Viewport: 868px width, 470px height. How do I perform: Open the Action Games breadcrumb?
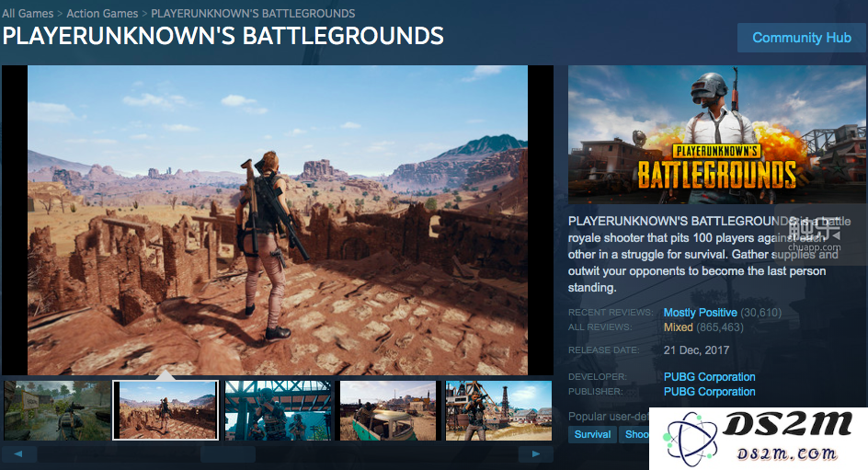point(102,13)
